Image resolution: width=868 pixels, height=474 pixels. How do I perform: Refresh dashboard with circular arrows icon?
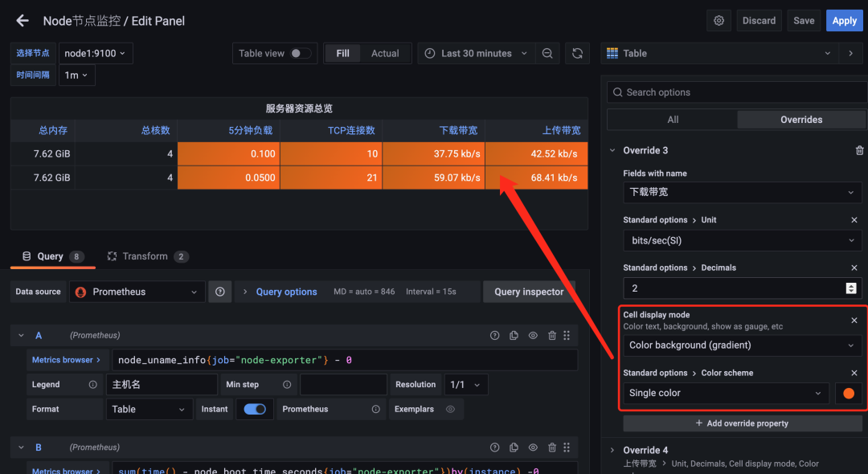577,53
